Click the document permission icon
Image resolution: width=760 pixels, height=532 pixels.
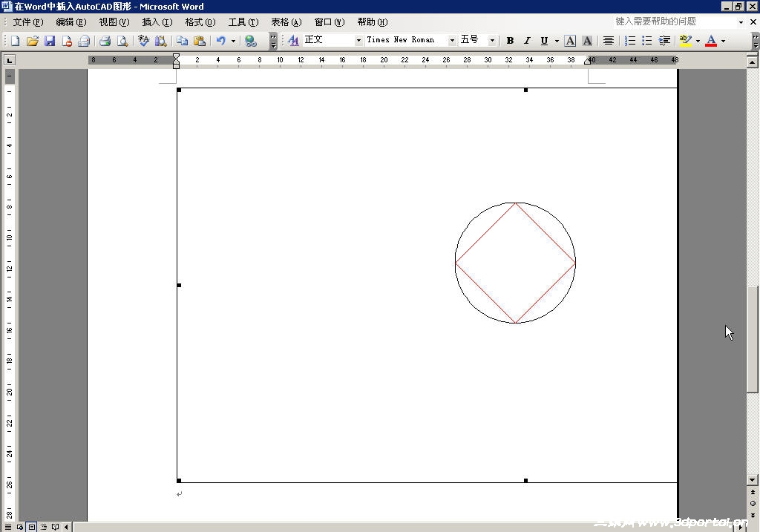coord(67,41)
